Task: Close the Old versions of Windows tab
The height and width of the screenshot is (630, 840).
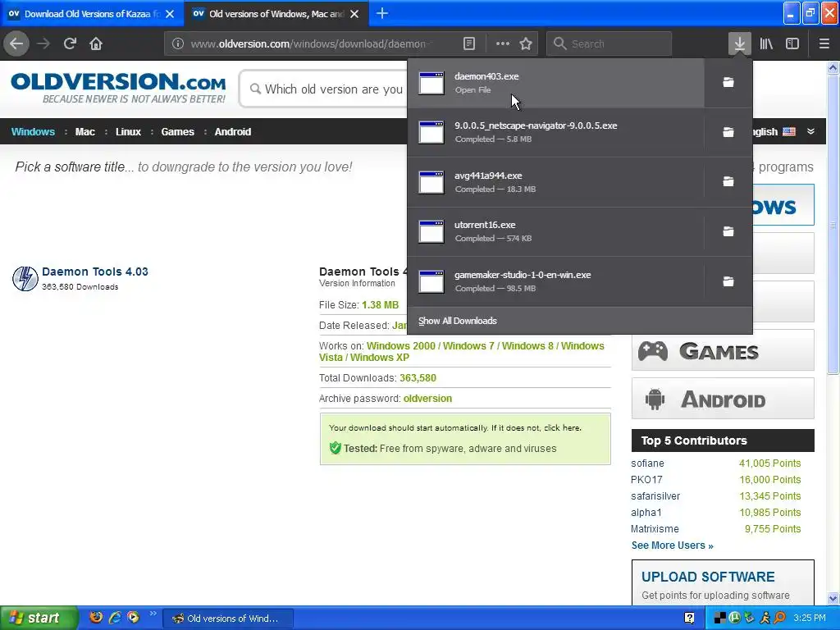Action: click(354, 14)
